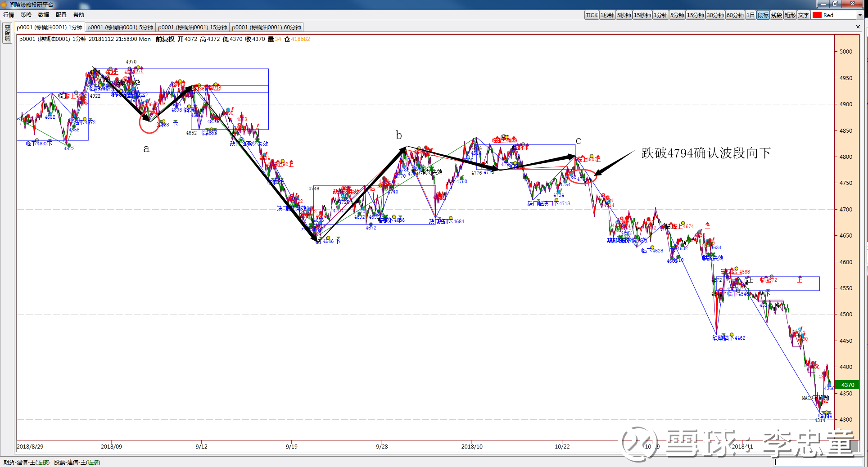Click the 9/19 date label on time axis
This screenshot has height=467, width=868.
coord(292,447)
